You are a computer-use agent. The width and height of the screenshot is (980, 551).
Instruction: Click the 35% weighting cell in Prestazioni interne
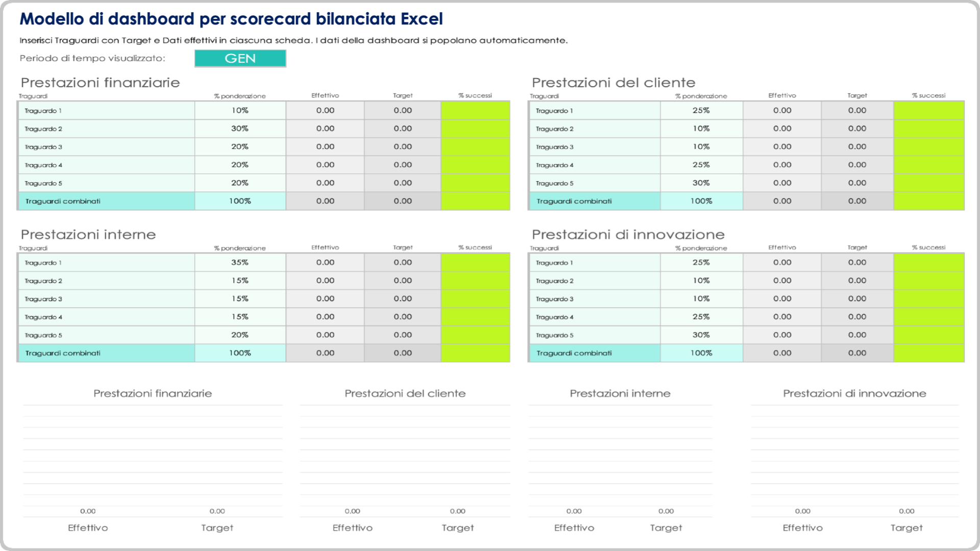point(240,263)
